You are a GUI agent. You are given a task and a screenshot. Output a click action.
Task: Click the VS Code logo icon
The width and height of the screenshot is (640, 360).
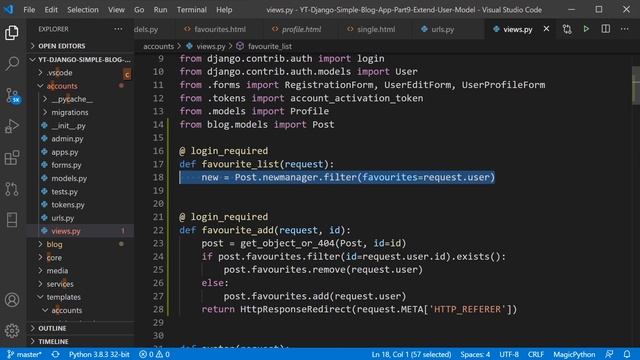point(9,9)
